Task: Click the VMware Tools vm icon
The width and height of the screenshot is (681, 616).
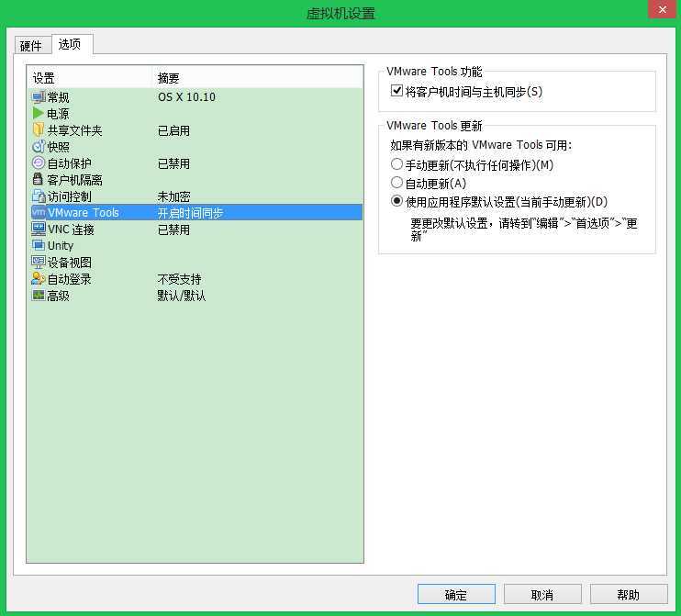Action: [x=39, y=212]
